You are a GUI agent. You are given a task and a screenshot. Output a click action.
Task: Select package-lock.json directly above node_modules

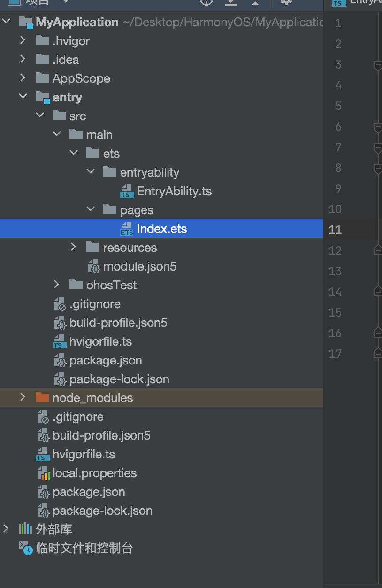119,379
